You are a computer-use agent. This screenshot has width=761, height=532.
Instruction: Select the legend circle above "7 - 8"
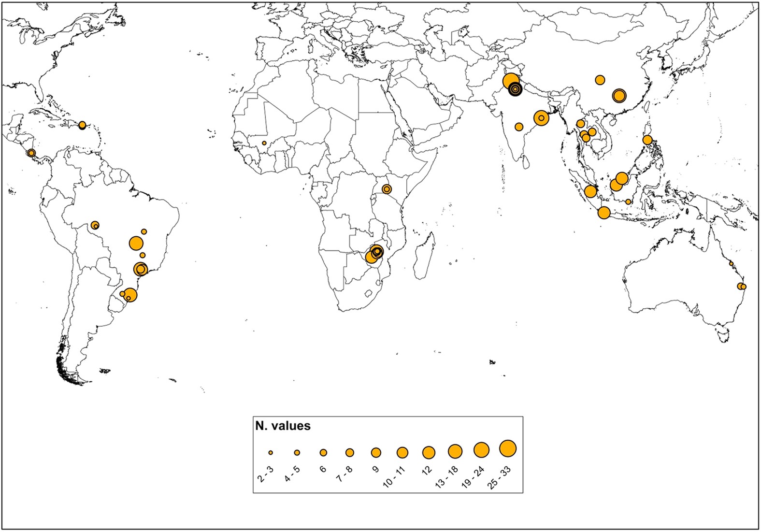click(x=350, y=453)
